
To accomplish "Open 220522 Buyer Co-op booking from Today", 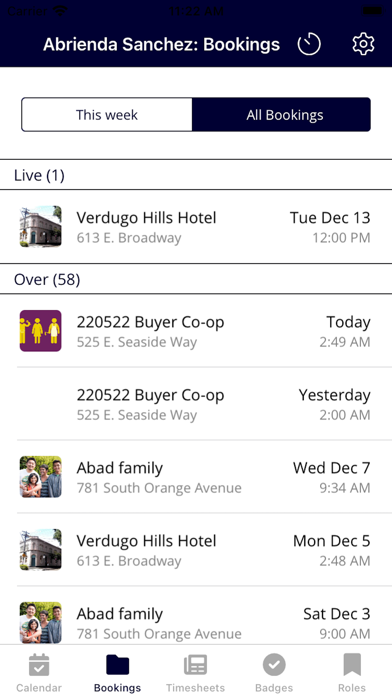I will (196, 331).
